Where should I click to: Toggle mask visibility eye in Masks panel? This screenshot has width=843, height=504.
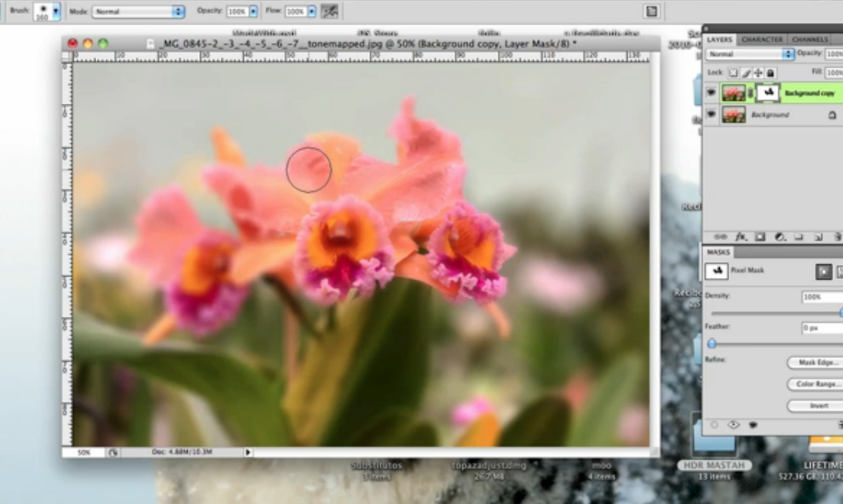tap(734, 425)
